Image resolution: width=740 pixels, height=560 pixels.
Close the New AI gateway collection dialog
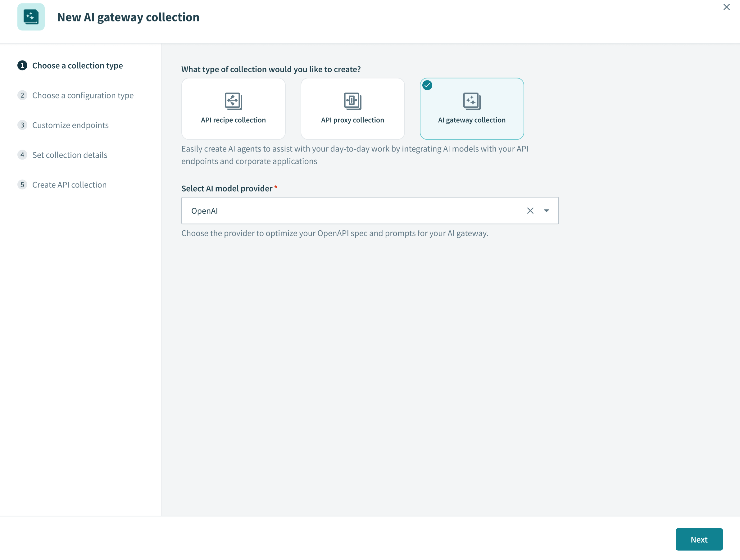coord(726,7)
